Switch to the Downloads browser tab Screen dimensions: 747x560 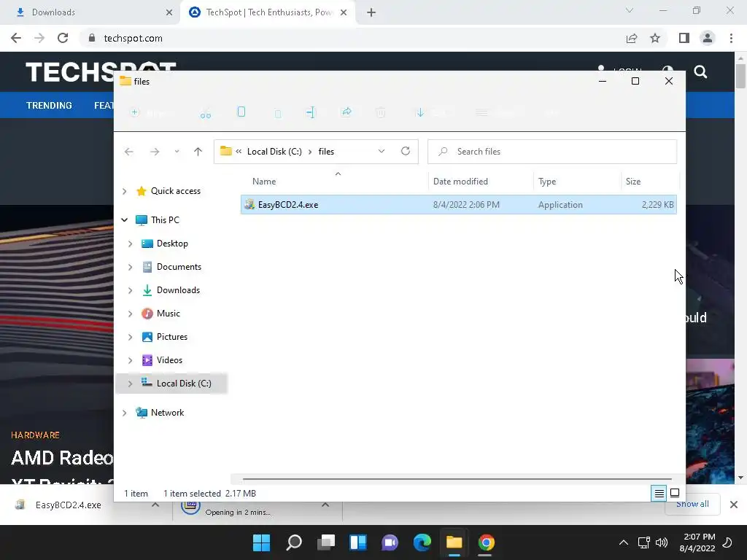pos(90,12)
